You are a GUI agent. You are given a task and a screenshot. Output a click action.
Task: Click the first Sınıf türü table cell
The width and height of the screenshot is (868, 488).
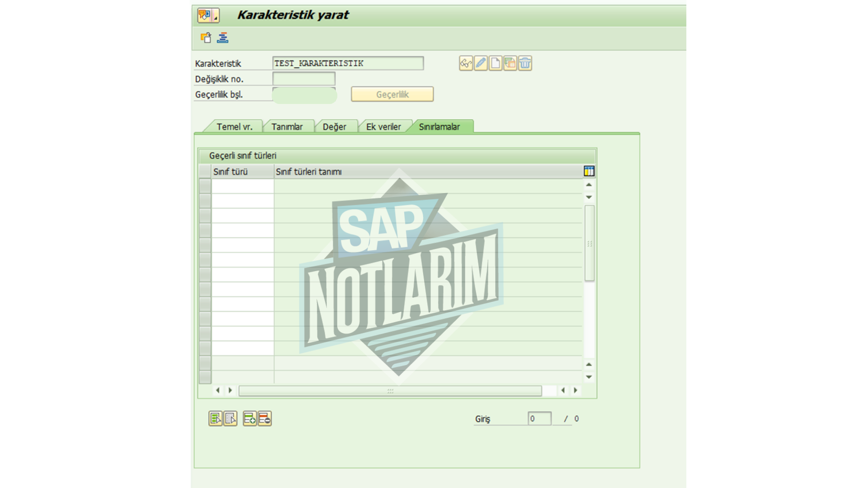click(243, 186)
